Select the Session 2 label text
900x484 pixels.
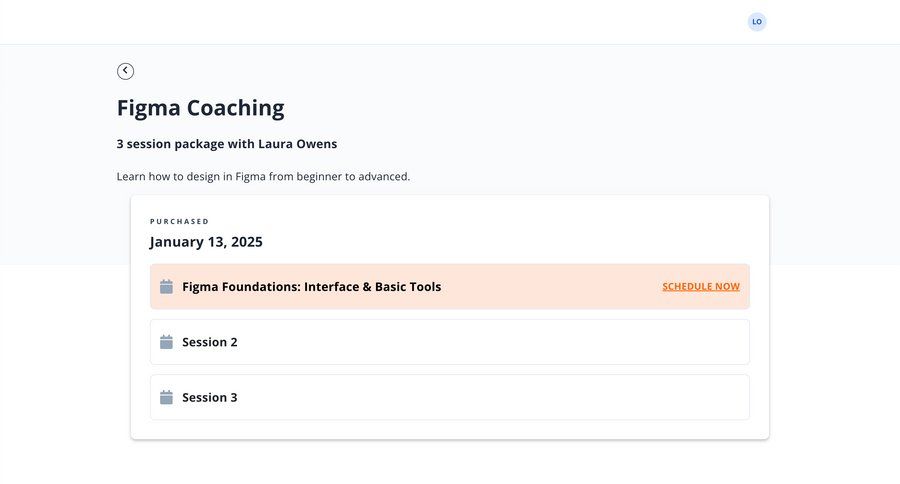pos(210,342)
